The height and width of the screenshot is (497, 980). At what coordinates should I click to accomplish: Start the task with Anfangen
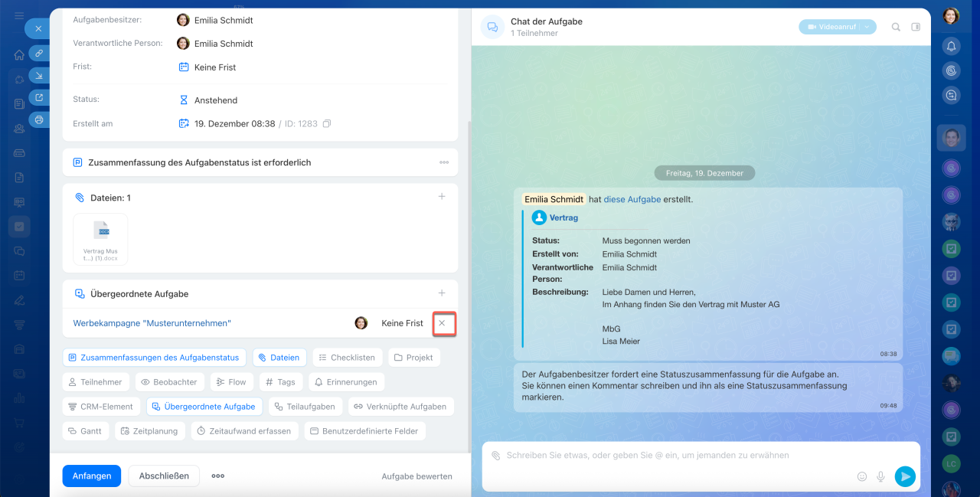pyautogui.click(x=92, y=476)
